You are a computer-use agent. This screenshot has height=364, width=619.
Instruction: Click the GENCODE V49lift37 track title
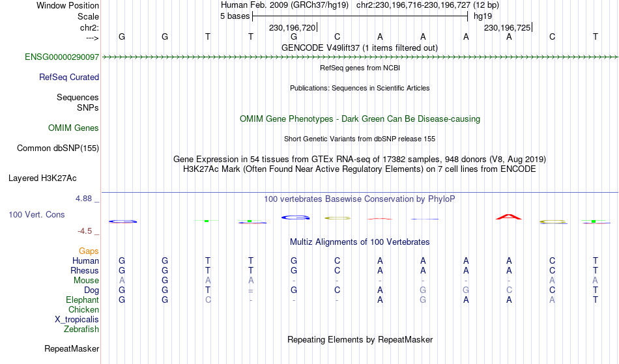[x=360, y=48]
